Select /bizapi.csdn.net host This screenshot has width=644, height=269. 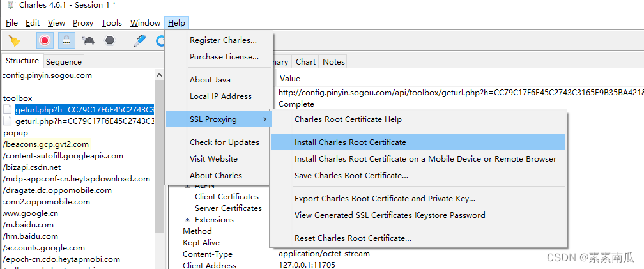pos(32,167)
